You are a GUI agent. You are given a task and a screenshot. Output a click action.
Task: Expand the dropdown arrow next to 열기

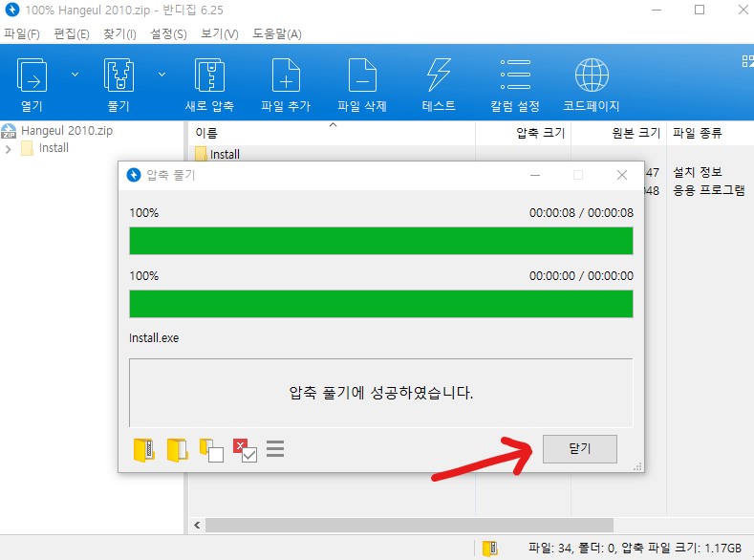point(75,75)
